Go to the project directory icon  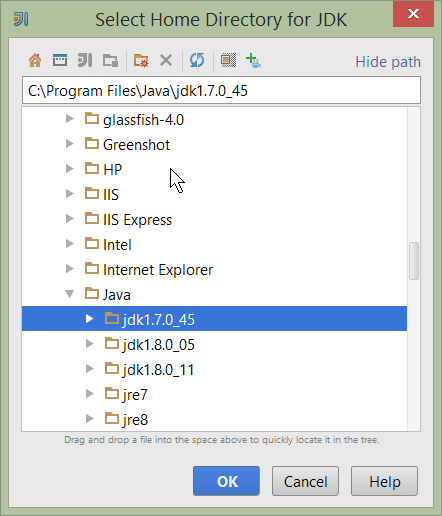[85, 61]
